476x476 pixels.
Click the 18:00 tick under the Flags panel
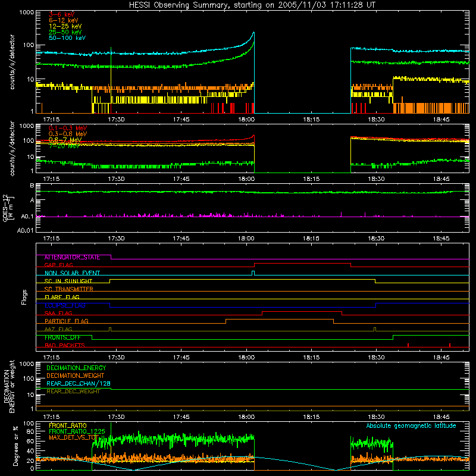click(x=246, y=358)
